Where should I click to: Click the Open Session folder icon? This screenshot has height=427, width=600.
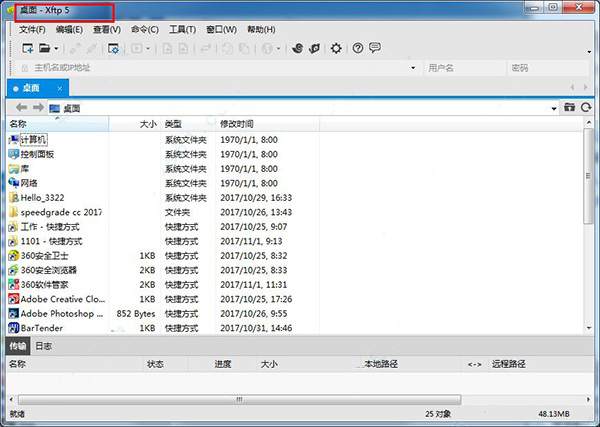point(44,48)
